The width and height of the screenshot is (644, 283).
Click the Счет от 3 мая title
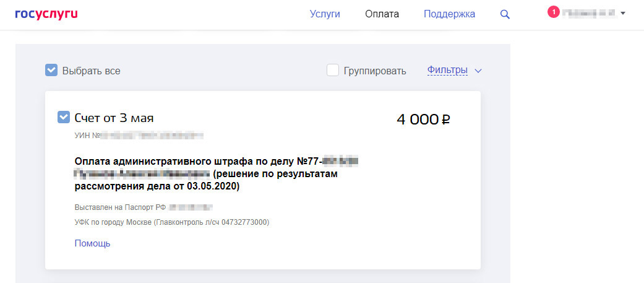[x=114, y=118]
